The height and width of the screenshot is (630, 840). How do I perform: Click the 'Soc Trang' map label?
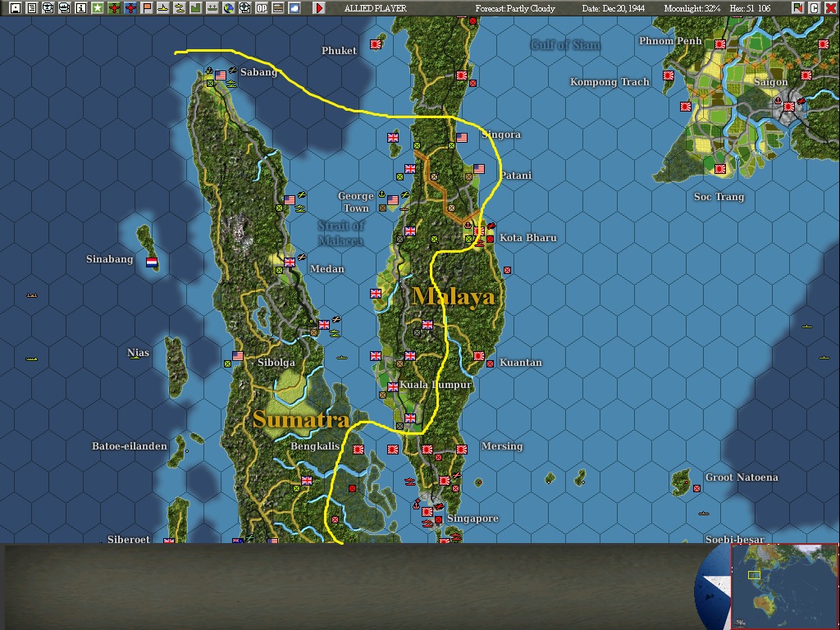719,197
